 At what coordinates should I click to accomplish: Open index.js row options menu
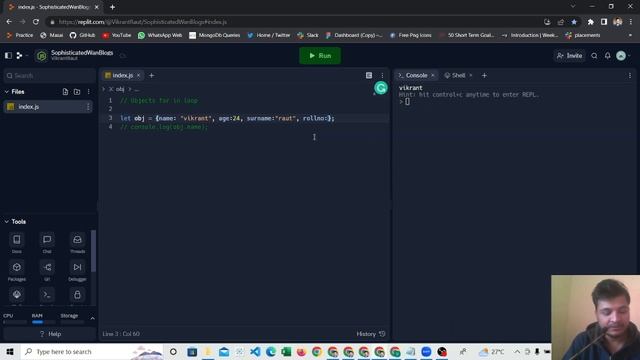(88, 107)
